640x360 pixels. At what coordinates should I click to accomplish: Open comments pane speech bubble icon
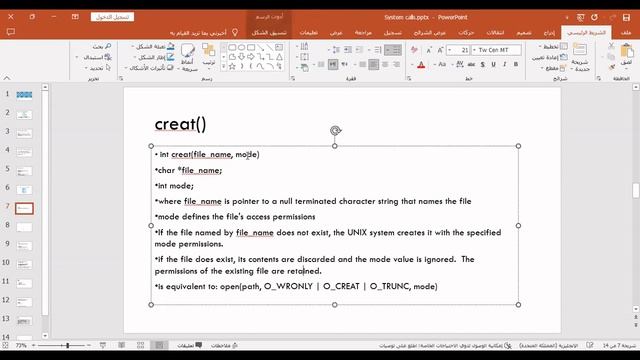(11, 32)
